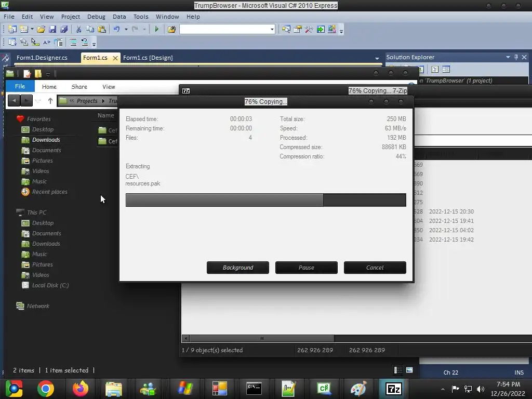Open the Debug menu
Viewport: 532px width, 399px height.
pos(96,17)
